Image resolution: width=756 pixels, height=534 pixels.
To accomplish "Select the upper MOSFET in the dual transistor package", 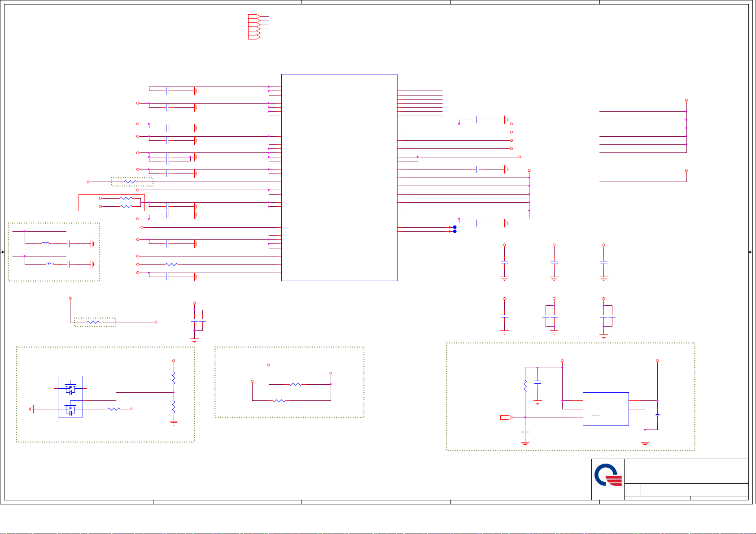I will pyautogui.click(x=70, y=388).
